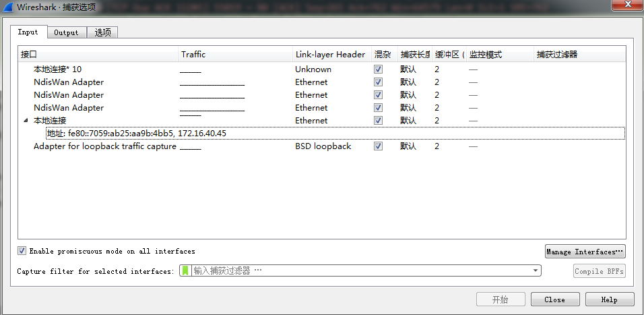Click the 监控模式 column header
Screen dimensions: 644x315
[500, 54]
